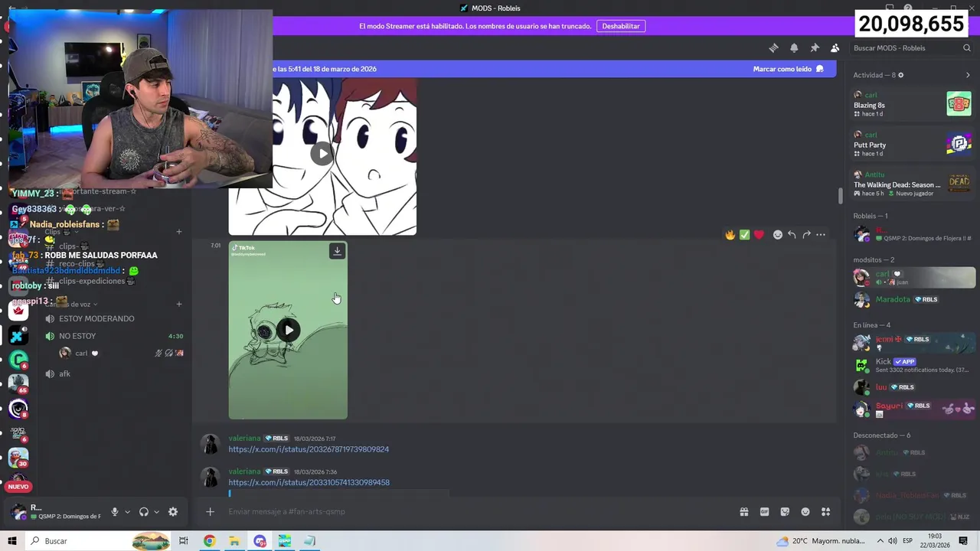Toggle headphone deafen in the user panel
The width and height of the screenshot is (980, 551).
(144, 512)
